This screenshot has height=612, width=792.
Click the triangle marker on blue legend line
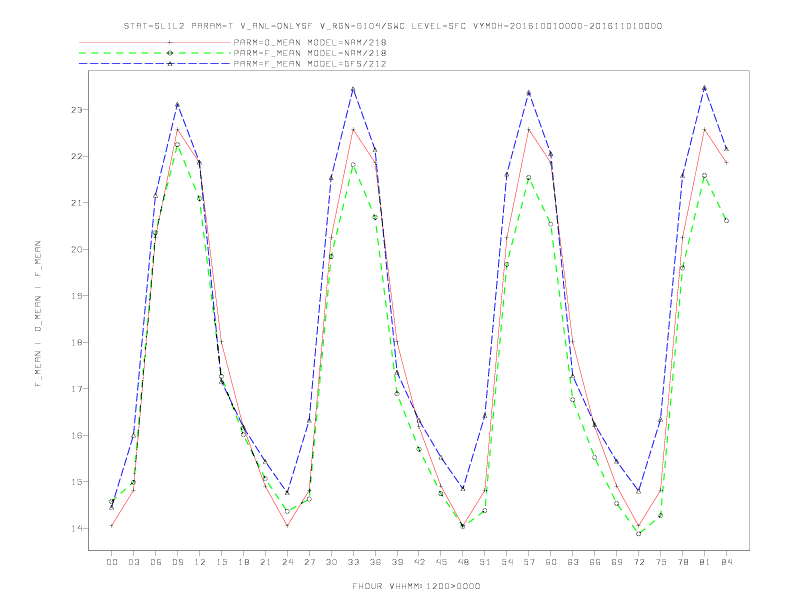(x=170, y=64)
